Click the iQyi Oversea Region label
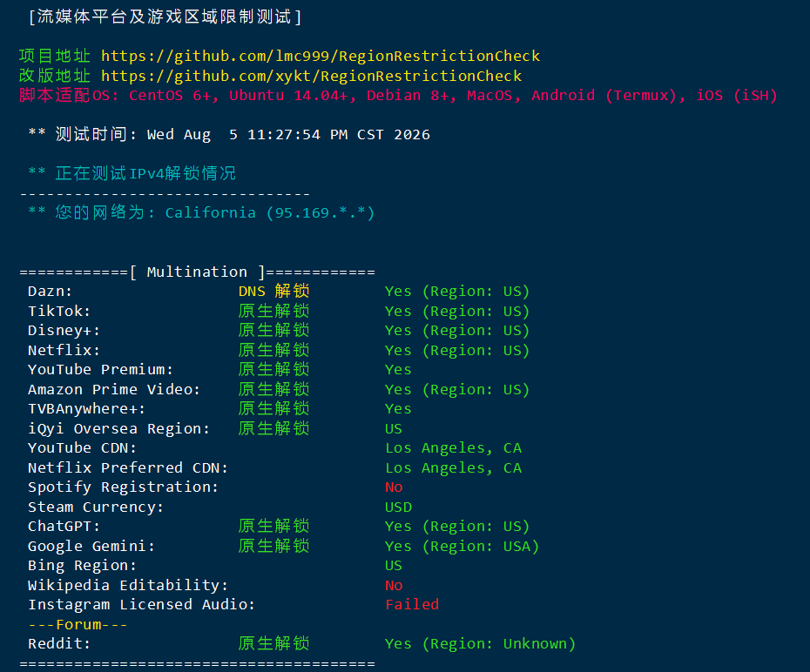The image size is (810, 672). 118,429
